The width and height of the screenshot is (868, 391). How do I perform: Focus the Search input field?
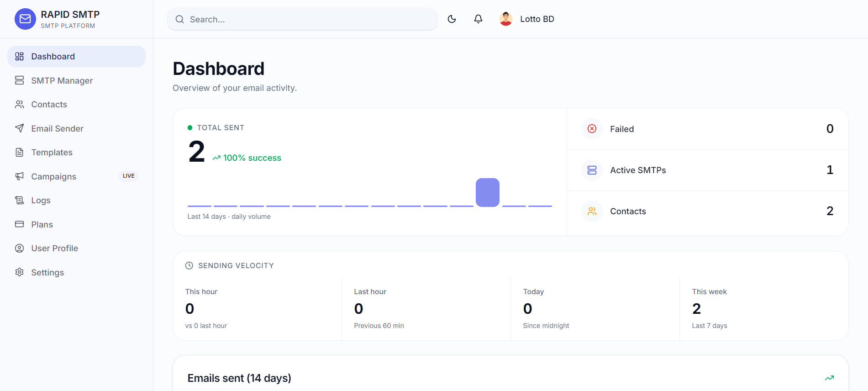302,19
